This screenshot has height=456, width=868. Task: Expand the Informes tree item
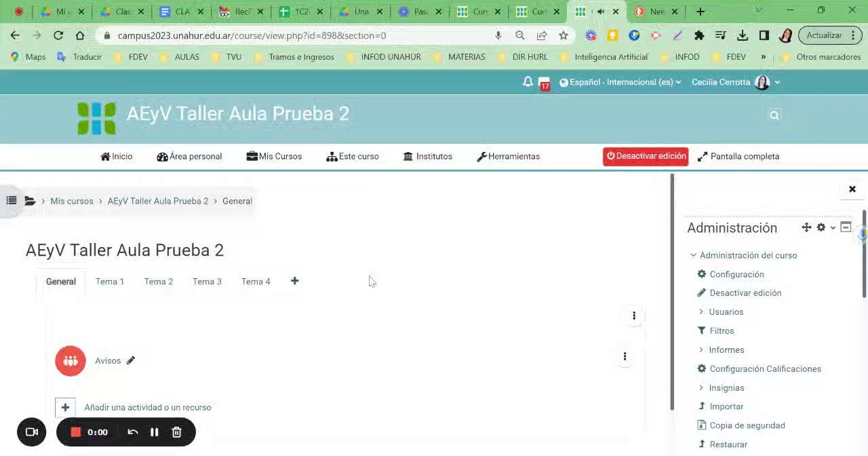[701, 349]
